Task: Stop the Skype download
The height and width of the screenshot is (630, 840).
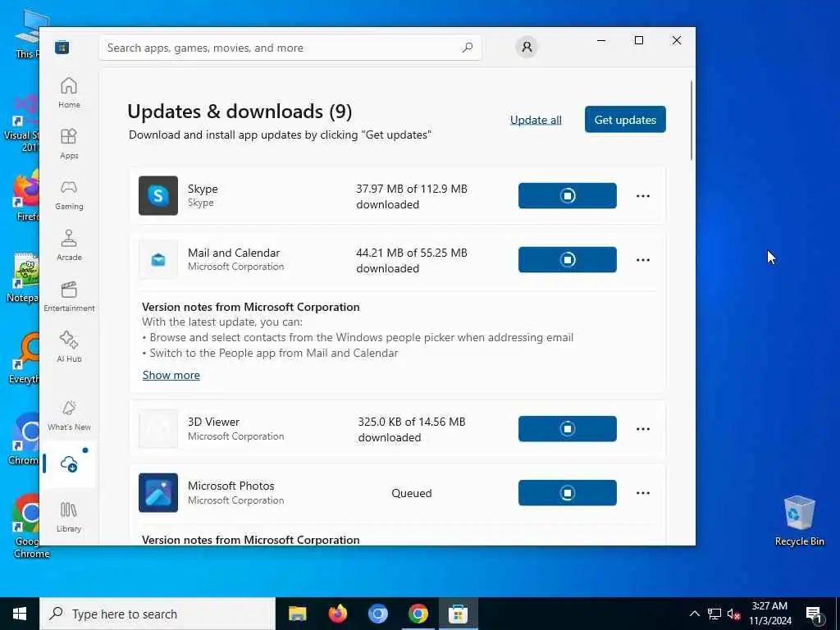Action: point(568,195)
